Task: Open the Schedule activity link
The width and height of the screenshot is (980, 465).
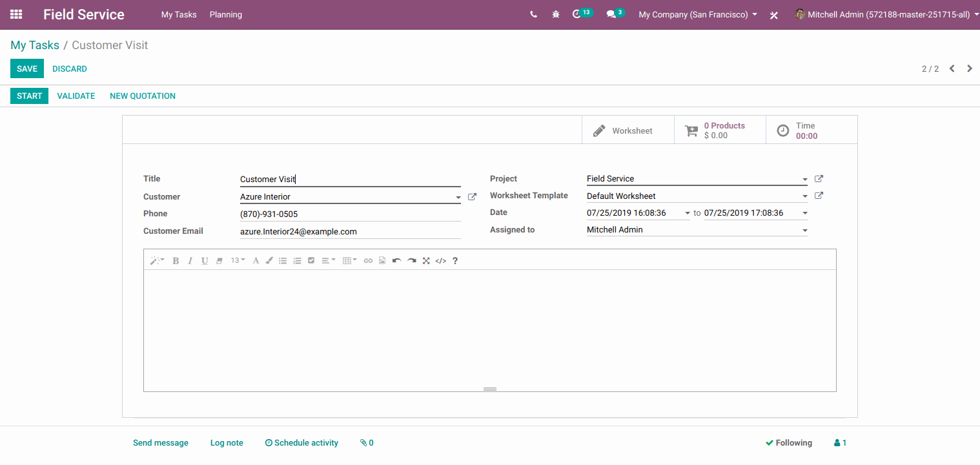Action: pos(301,442)
